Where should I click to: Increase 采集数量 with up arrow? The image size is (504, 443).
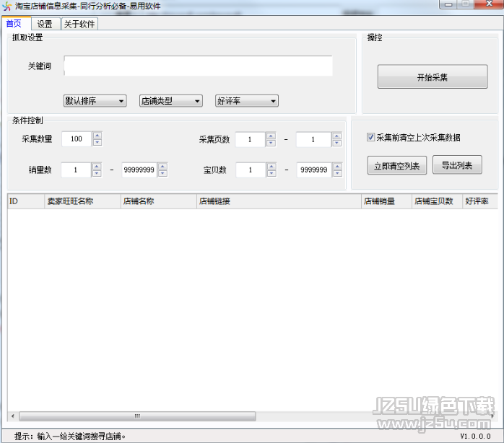point(97,135)
